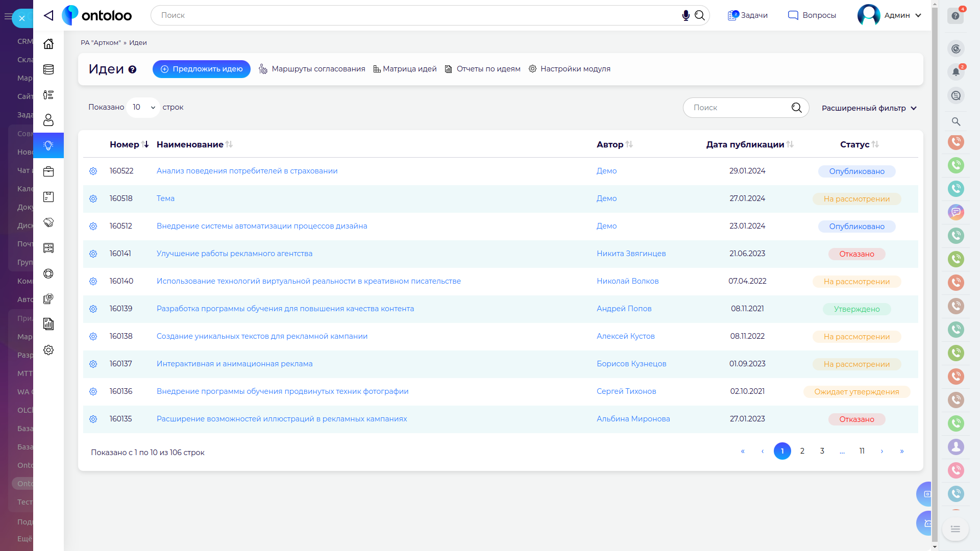
Task: Open the Админ user dropdown
Action: [x=890, y=15]
